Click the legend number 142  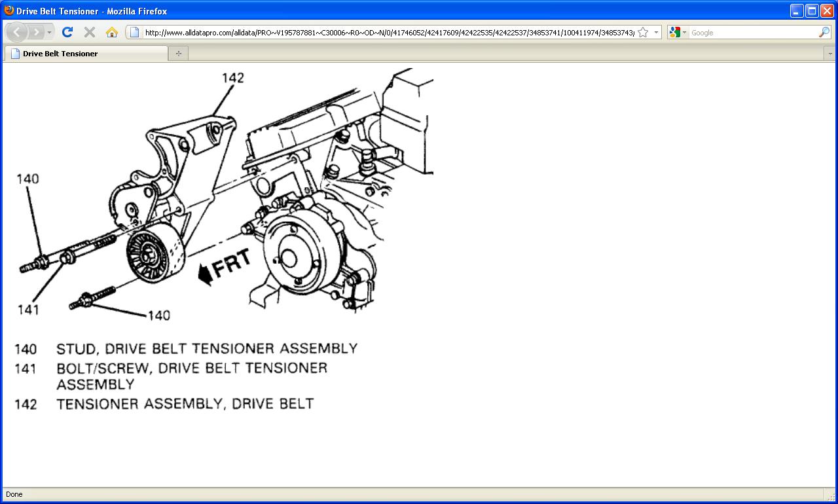point(26,404)
